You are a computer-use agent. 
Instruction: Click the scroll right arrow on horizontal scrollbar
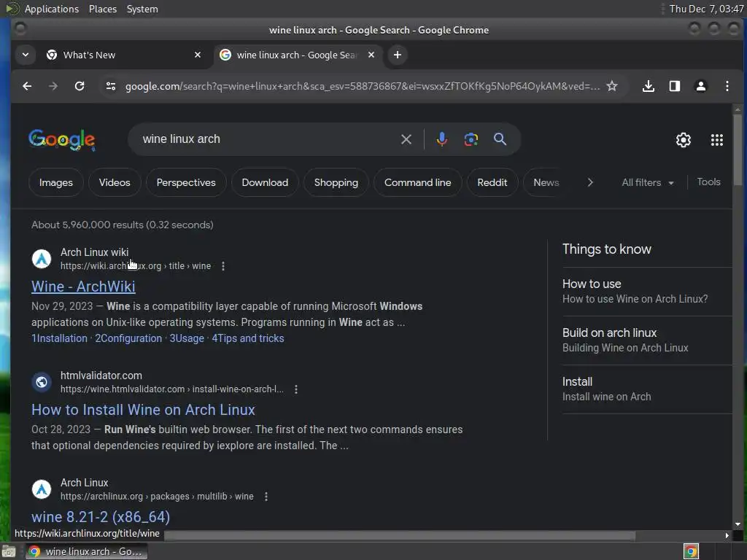pos(727,536)
